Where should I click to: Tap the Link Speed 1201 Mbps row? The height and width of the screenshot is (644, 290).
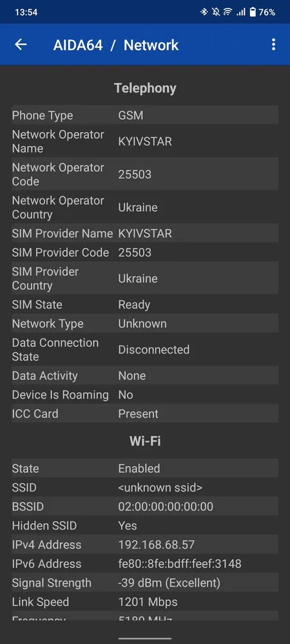[x=145, y=601]
